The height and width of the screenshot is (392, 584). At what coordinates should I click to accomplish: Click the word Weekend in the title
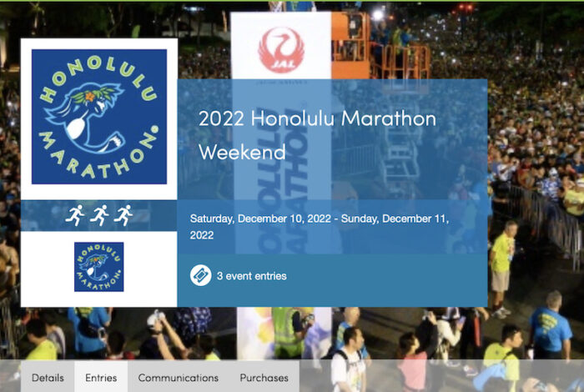(x=243, y=152)
